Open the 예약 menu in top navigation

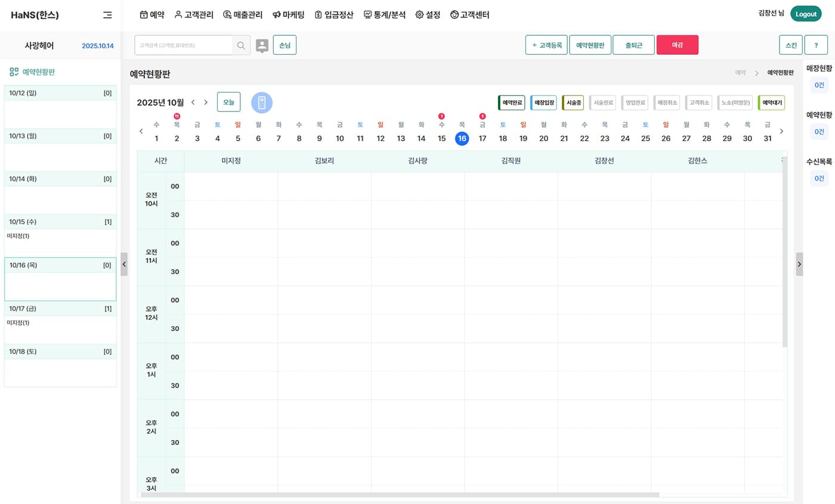pyautogui.click(x=151, y=15)
